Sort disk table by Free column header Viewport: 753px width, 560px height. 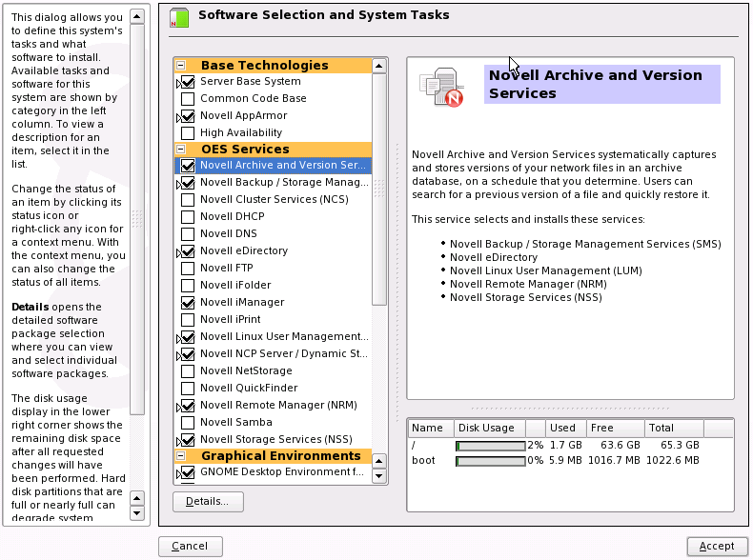click(617, 429)
